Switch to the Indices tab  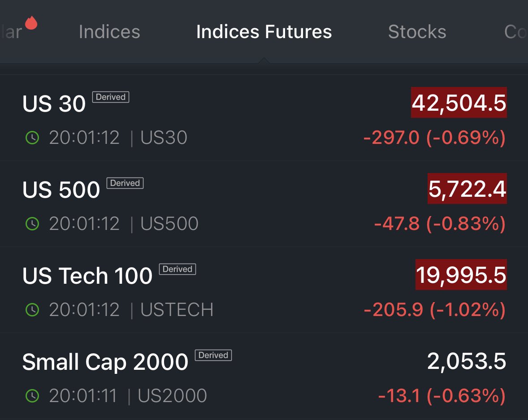(109, 32)
